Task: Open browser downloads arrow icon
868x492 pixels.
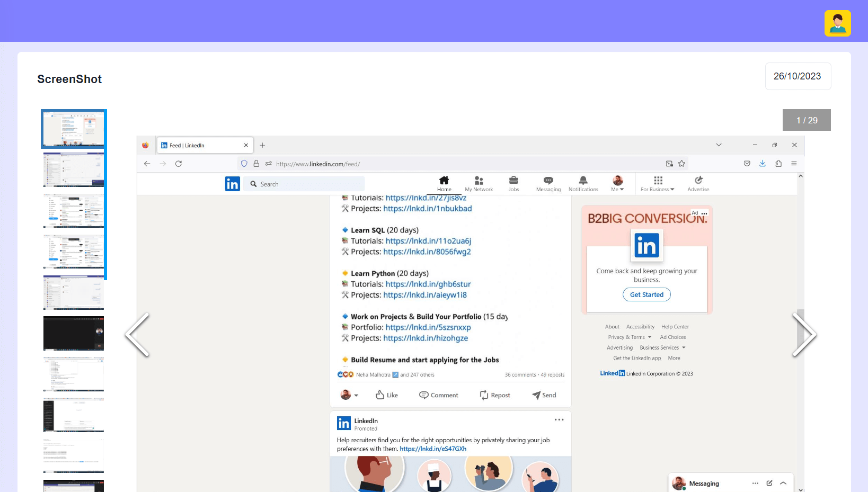Action: [763, 164]
